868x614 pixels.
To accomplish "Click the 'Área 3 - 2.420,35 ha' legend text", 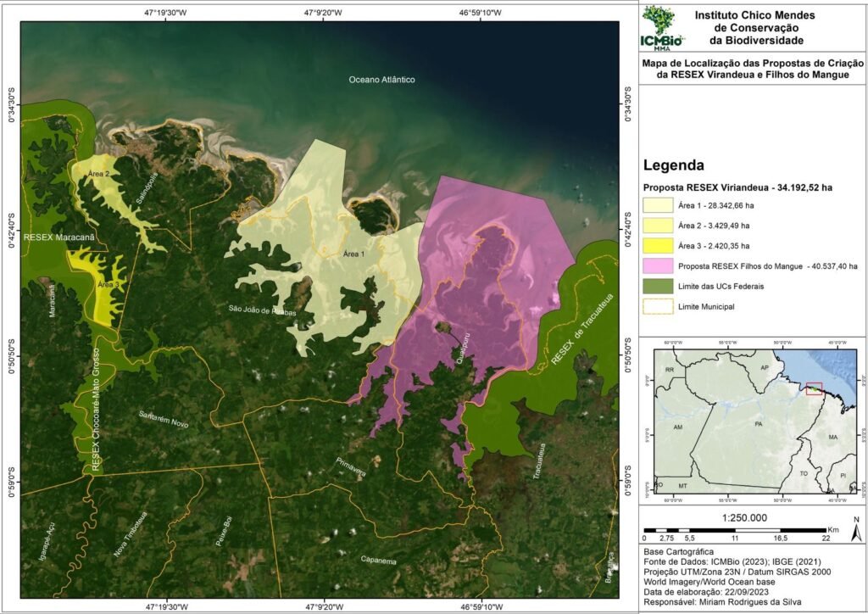I will coord(714,246).
